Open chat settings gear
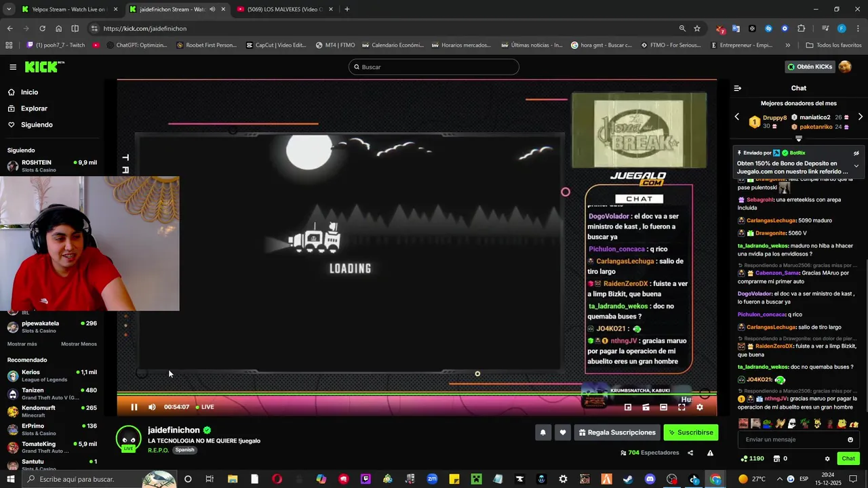 tap(827, 459)
